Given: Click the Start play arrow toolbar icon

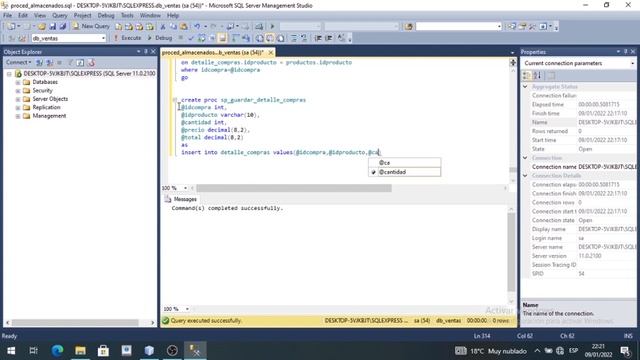Looking at the screenshot, I should coord(272,27).
